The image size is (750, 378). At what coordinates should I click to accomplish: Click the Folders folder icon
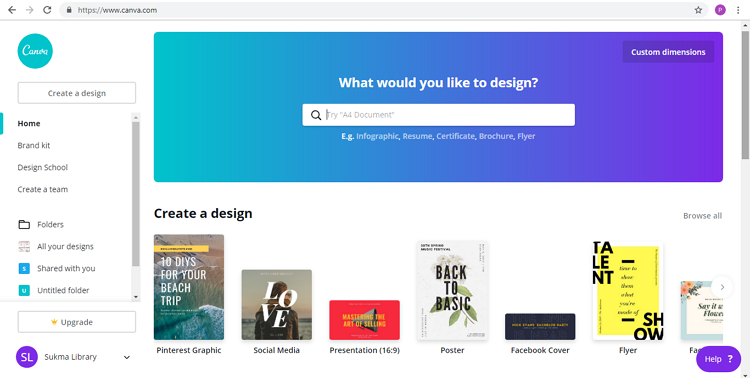pos(24,224)
